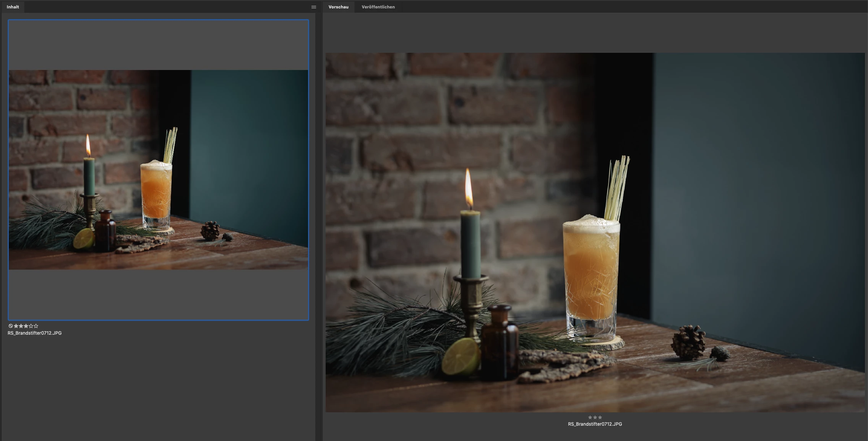
Task: Rate the thumbnail four stars
Action: pyautogui.click(x=31, y=326)
